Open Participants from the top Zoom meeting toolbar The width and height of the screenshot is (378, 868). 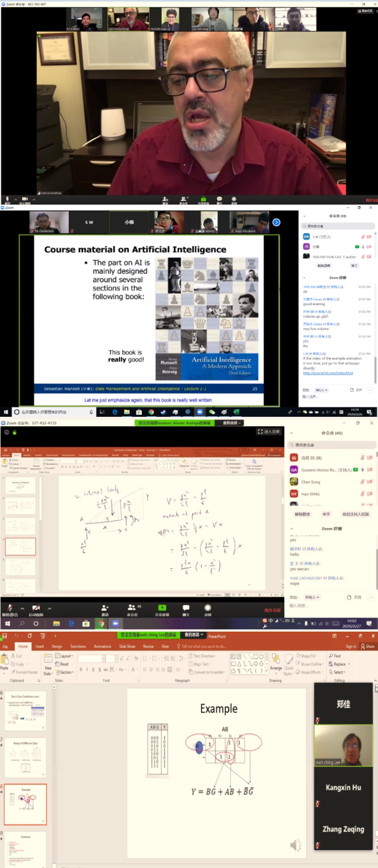(184, 199)
